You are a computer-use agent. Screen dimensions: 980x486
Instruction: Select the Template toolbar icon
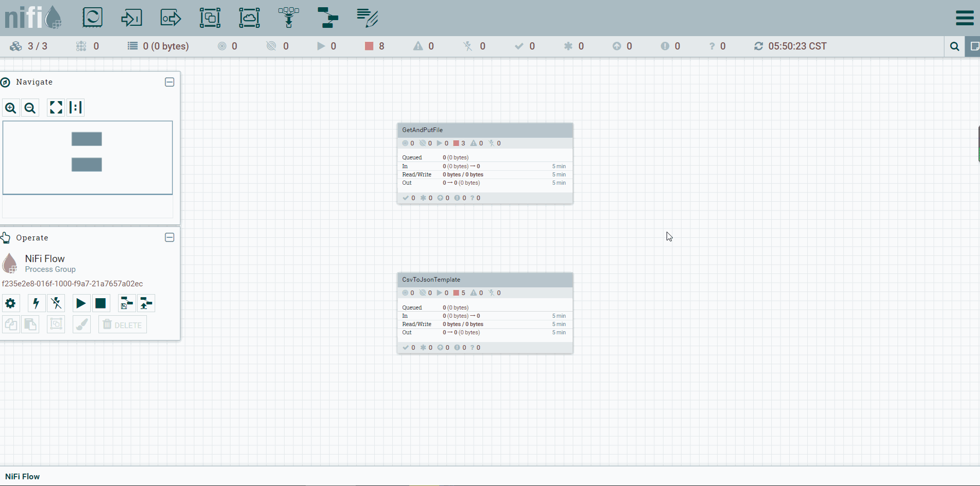click(327, 18)
